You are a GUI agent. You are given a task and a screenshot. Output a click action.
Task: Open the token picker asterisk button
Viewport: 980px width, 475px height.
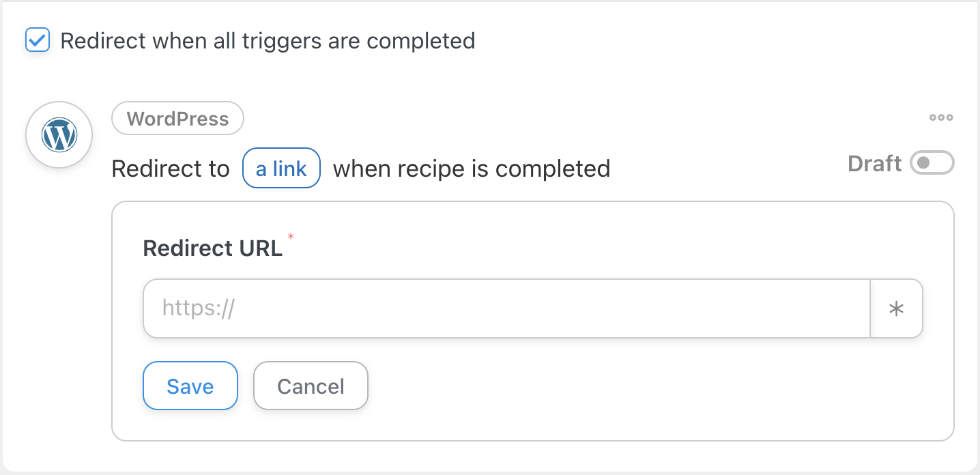(896, 308)
